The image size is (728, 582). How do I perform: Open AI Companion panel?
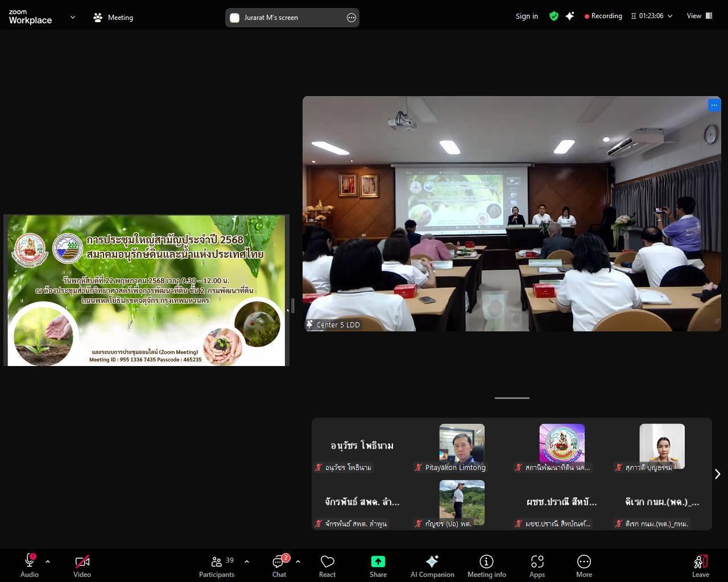click(x=432, y=566)
